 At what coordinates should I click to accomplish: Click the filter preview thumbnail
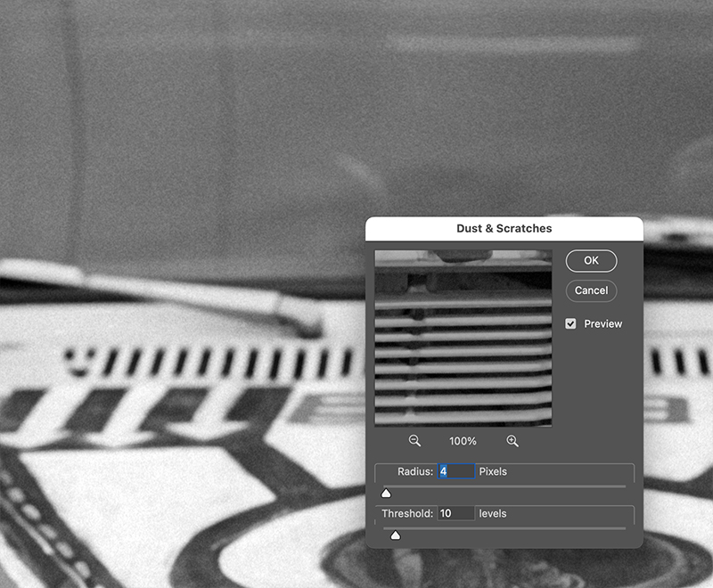(x=463, y=338)
